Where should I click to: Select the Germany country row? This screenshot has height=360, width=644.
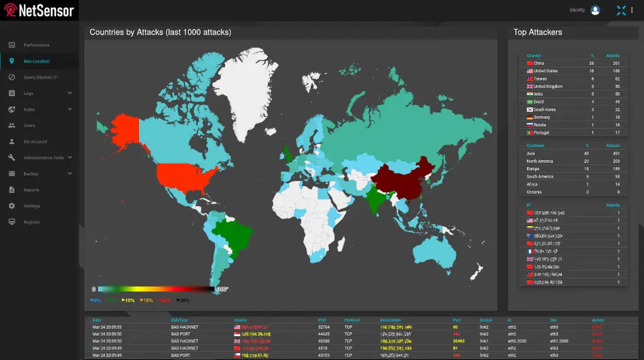point(573,117)
